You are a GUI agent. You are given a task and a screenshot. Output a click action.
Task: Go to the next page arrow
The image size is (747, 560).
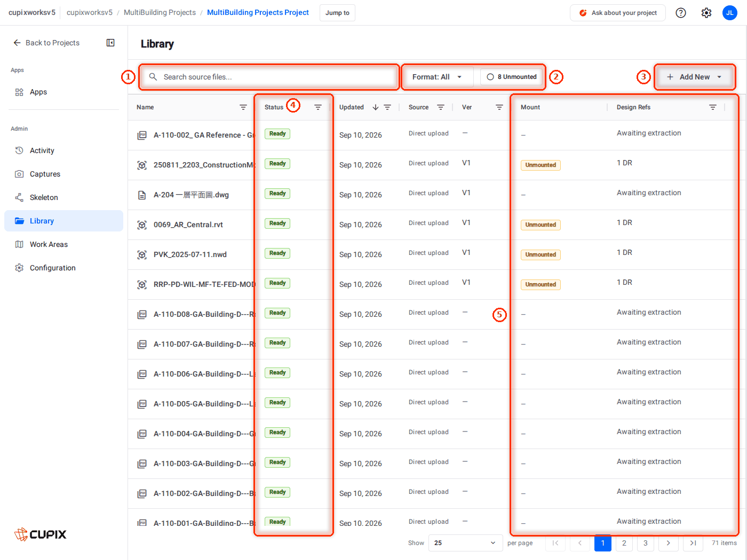(668, 543)
